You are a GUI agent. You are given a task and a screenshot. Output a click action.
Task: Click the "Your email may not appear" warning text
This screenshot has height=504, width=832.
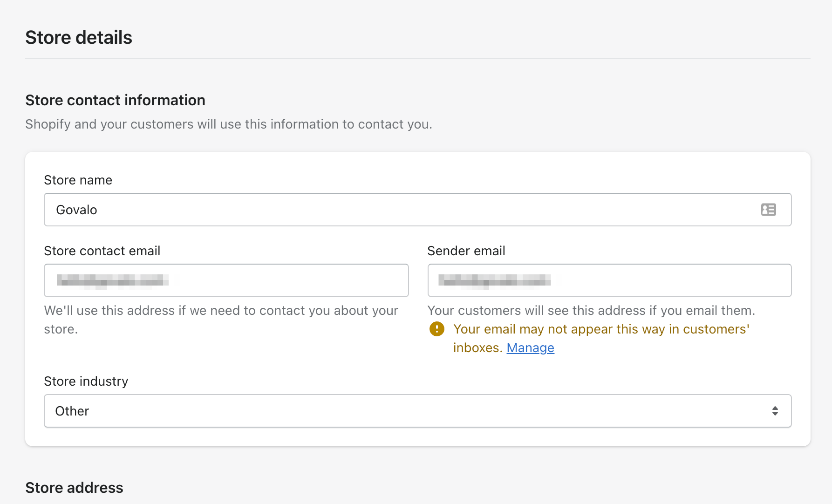(x=601, y=329)
